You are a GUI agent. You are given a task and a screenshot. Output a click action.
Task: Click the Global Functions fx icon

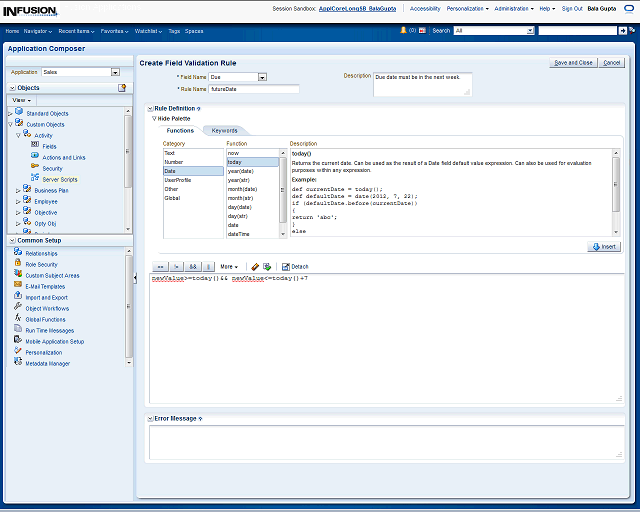point(18,319)
